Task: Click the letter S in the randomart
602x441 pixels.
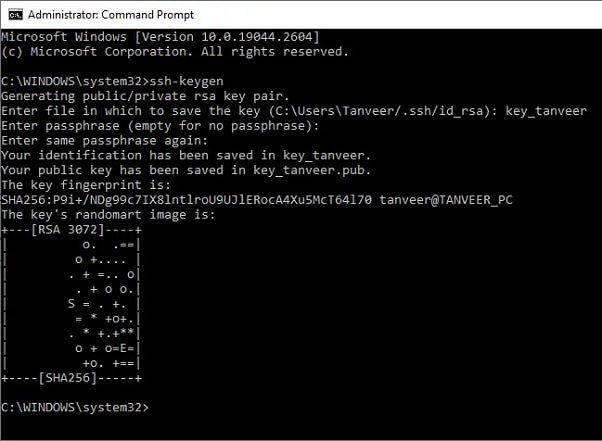Action: click(x=71, y=304)
